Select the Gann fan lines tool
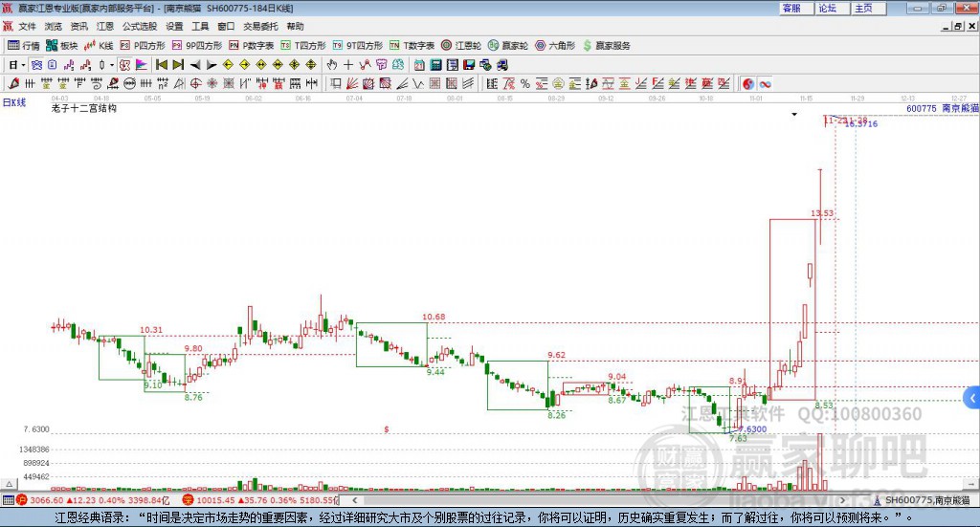 coord(352,83)
